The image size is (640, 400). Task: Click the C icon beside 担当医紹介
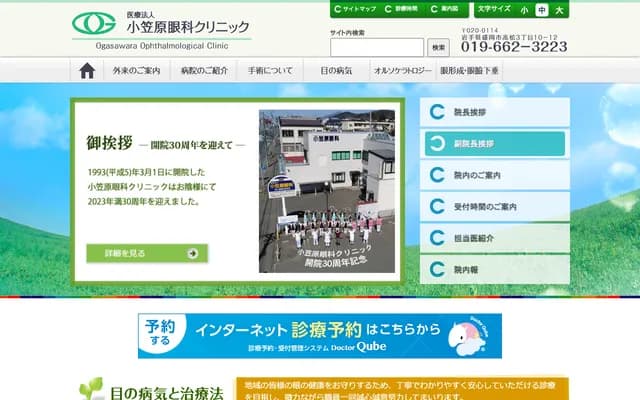pyautogui.click(x=437, y=238)
